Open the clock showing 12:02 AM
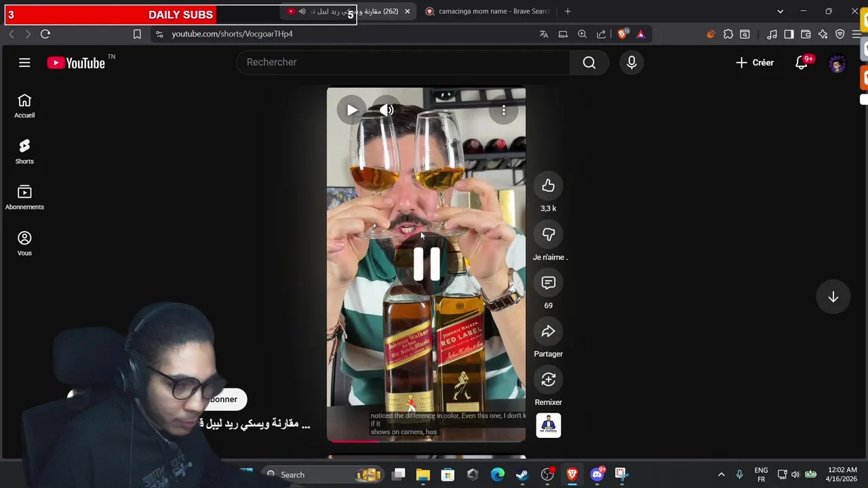The height and width of the screenshot is (488, 868). [842, 474]
